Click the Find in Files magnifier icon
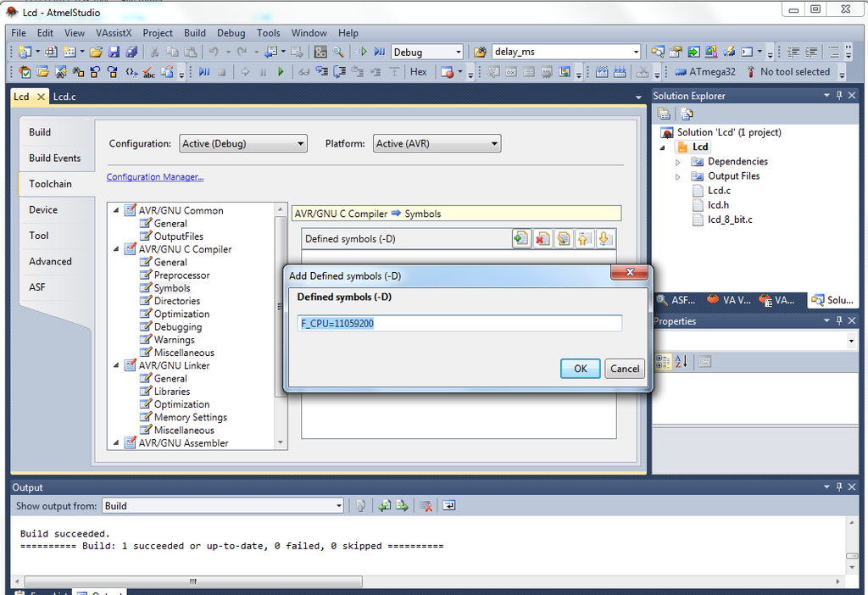The height and width of the screenshot is (595, 868). click(x=338, y=52)
